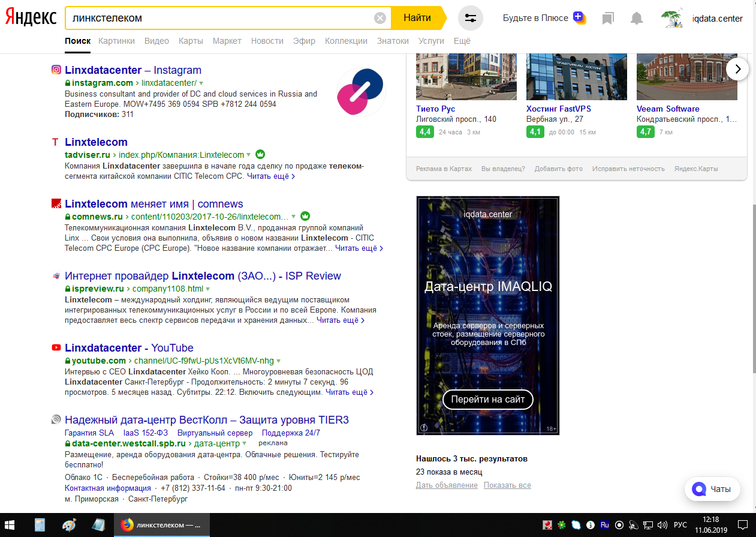Expand Читать ещё in the YouTube snippet

tap(350, 392)
